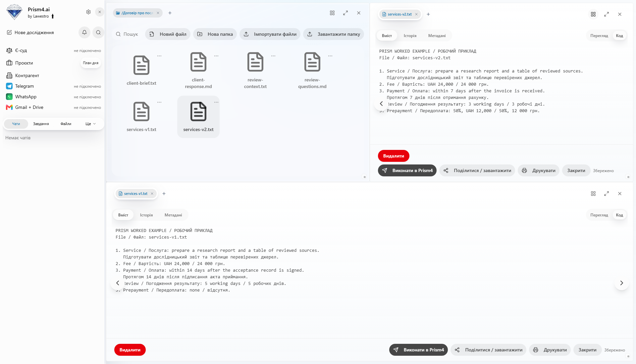Viewport: 636px width, 364px height.
Task: Open sidebar settings gear icon
Action: click(88, 12)
